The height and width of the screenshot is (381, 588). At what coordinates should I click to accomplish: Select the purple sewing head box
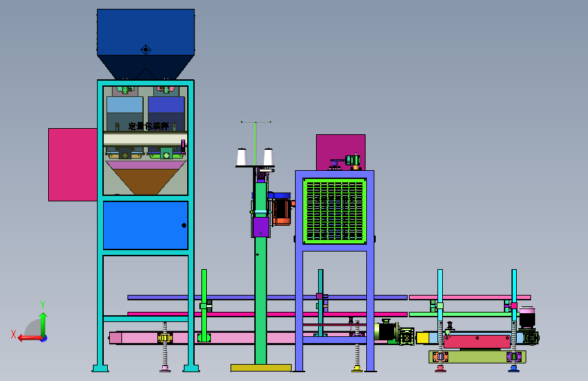click(x=260, y=227)
